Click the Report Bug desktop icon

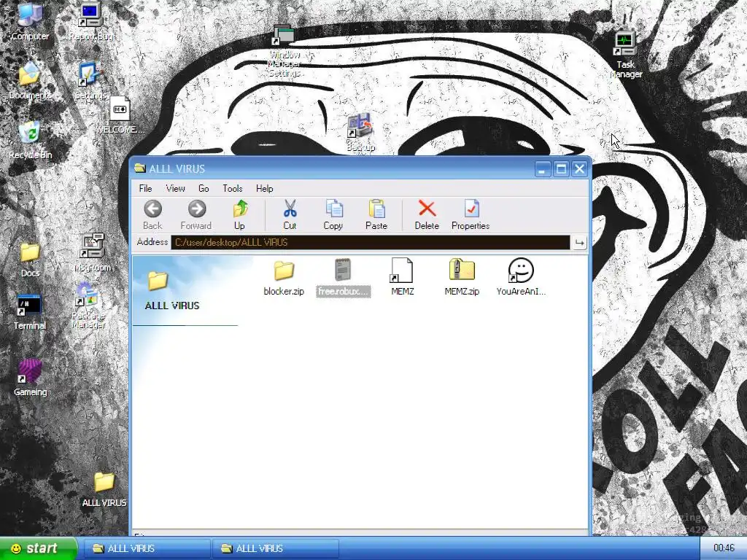click(x=90, y=15)
